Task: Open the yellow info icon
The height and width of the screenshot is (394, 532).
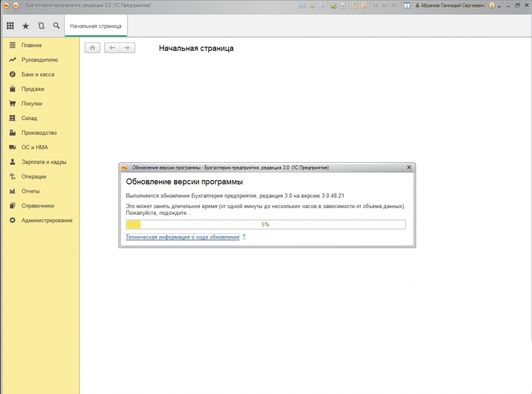Action: point(491,5)
